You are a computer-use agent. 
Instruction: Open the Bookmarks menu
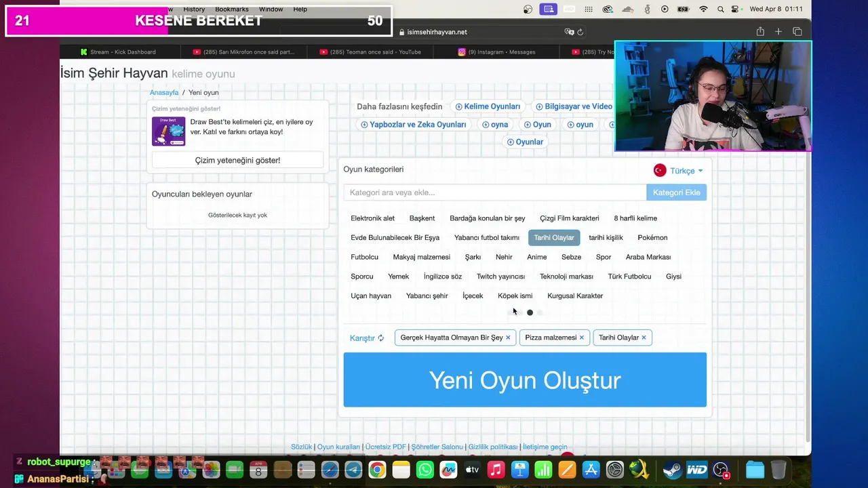pyautogui.click(x=232, y=9)
